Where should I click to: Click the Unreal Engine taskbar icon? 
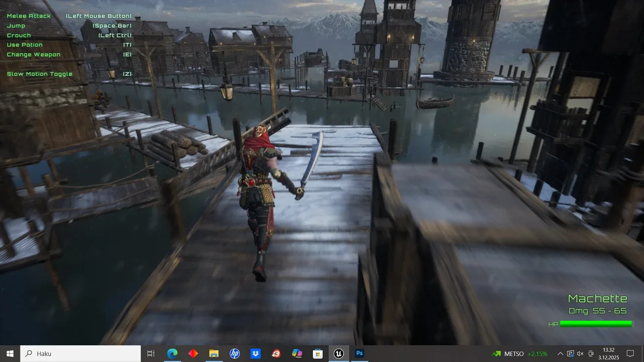pos(339,353)
